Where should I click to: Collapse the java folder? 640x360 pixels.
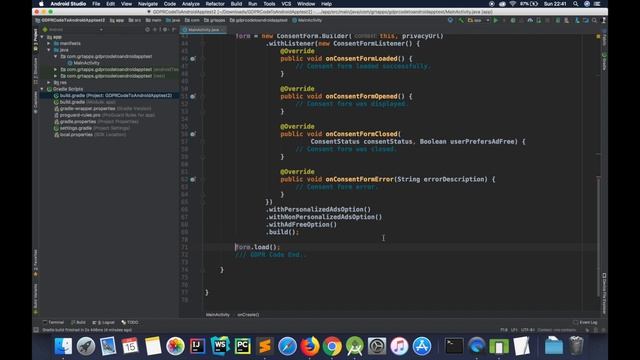click(x=49, y=50)
